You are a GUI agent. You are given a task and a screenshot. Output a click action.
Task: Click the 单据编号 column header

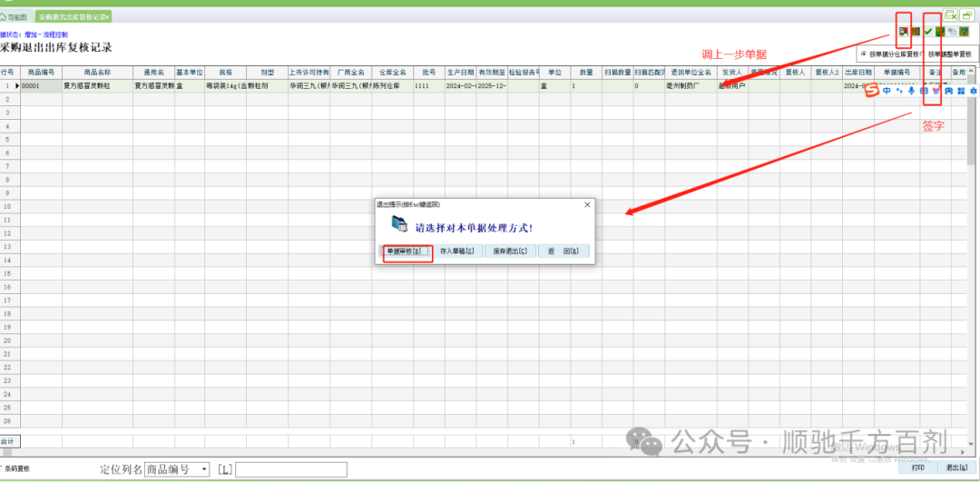[897, 73]
